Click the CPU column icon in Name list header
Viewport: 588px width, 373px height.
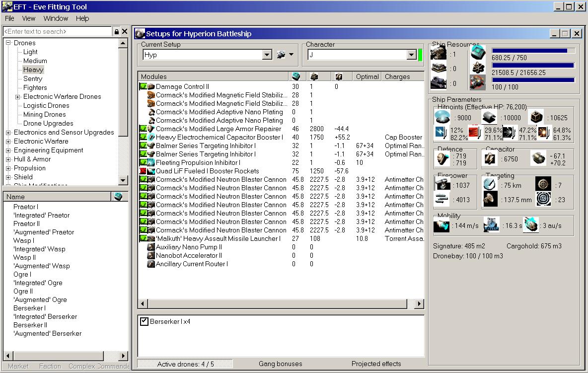click(x=119, y=197)
